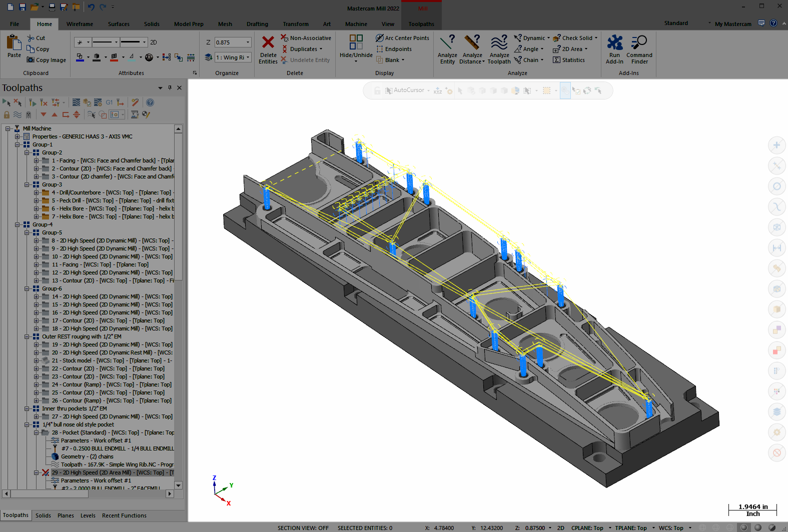Expand operation 1 - Facing tree node
The height and width of the screenshot is (532, 788).
tap(37, 160)
